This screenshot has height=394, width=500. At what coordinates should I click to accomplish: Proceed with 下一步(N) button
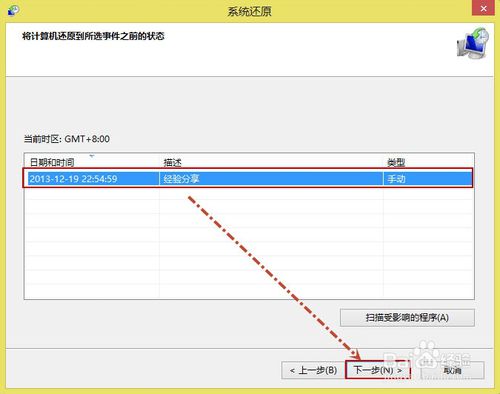(x=378, y=370)
